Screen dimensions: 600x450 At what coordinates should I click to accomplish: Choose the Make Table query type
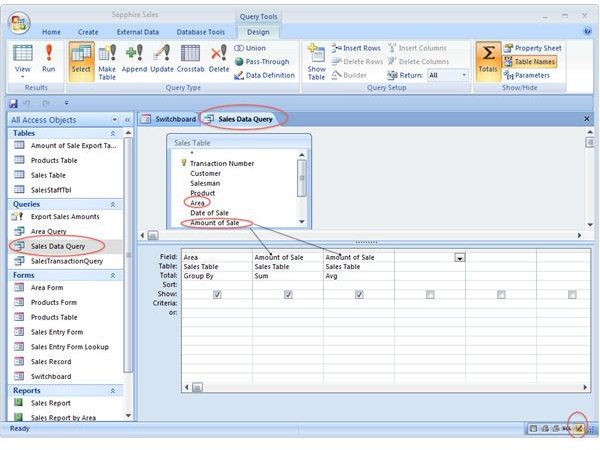coord(107,62)
